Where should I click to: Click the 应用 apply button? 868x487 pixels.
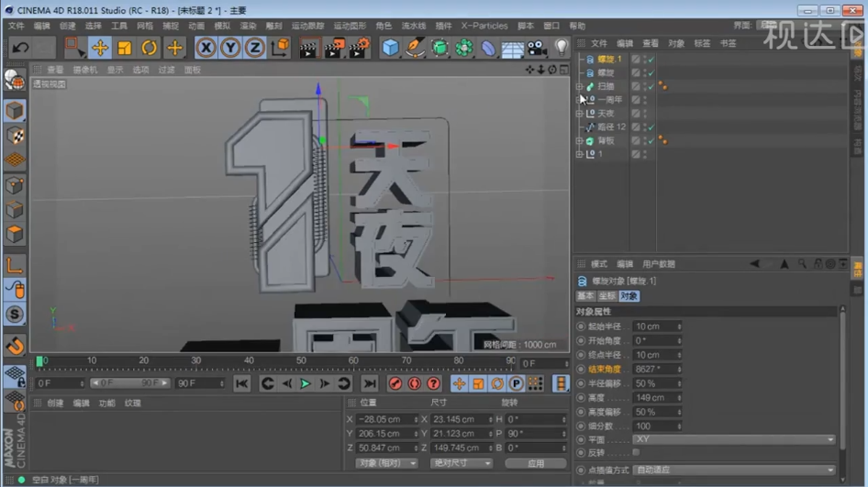click(x=536, y=463)
